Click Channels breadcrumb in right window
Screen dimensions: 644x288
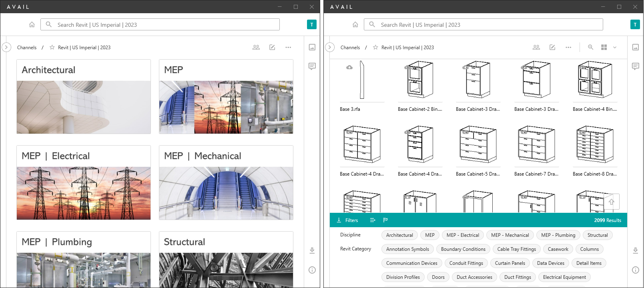point(350,47)
